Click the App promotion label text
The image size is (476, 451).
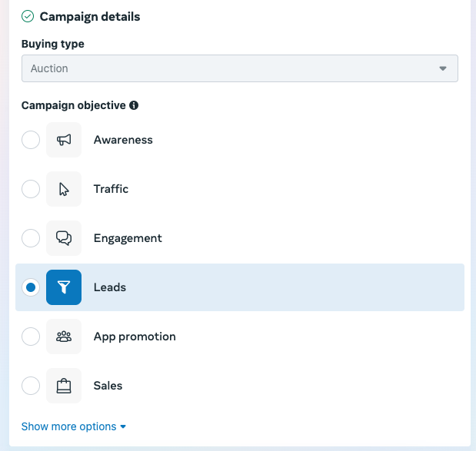[135, 337]
